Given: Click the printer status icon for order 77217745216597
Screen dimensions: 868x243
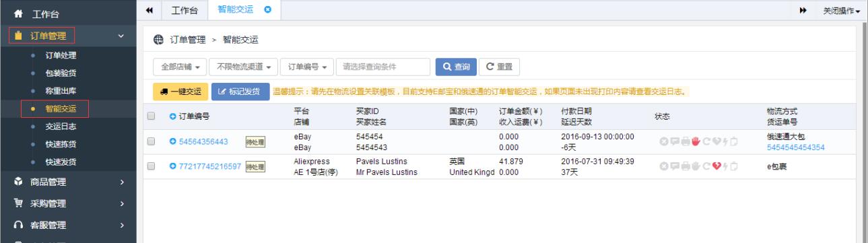Looking at the screenshot, I should [x=686, y=166].
